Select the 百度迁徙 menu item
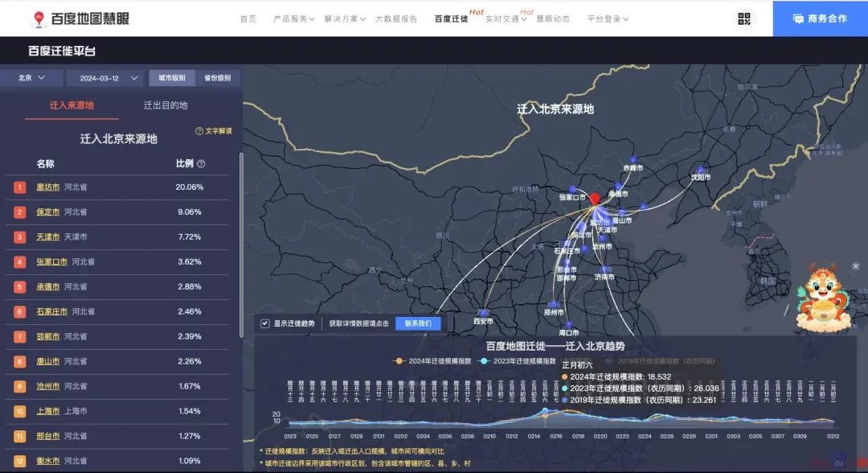868x473 pixels. point(451,19)
